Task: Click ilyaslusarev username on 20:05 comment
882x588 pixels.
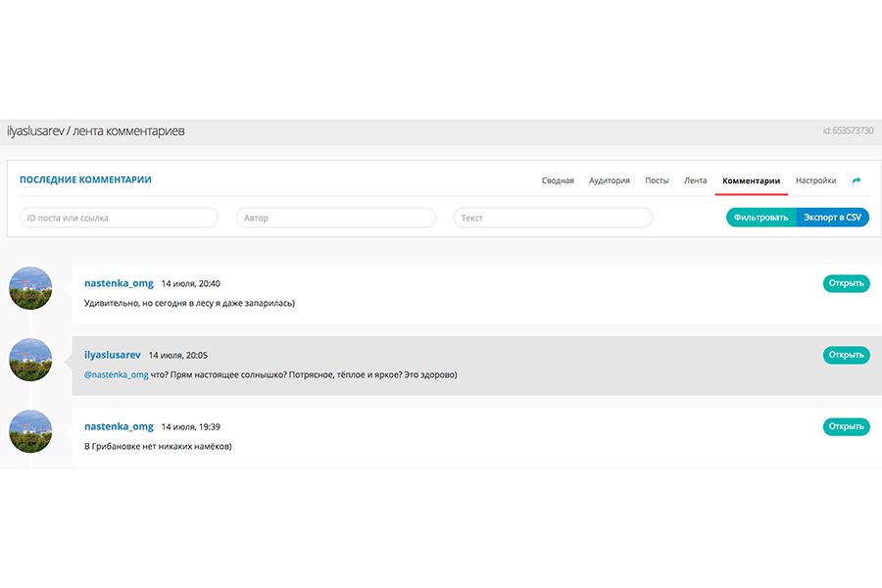Action: point(113,355)
